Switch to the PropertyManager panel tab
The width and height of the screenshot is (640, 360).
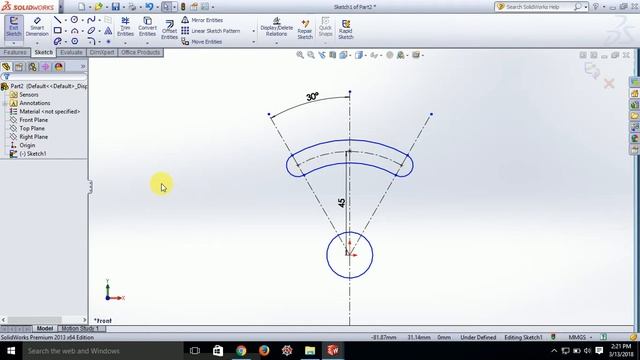pos(19,67)
